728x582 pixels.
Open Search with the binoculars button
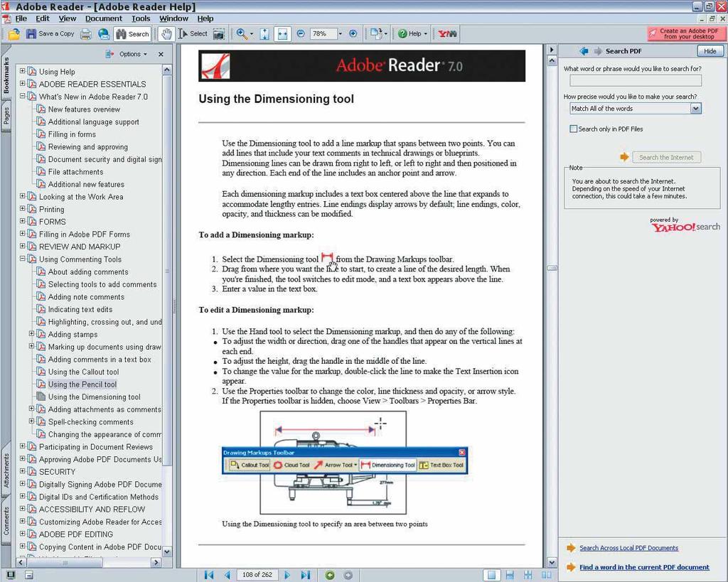(132, 33)
